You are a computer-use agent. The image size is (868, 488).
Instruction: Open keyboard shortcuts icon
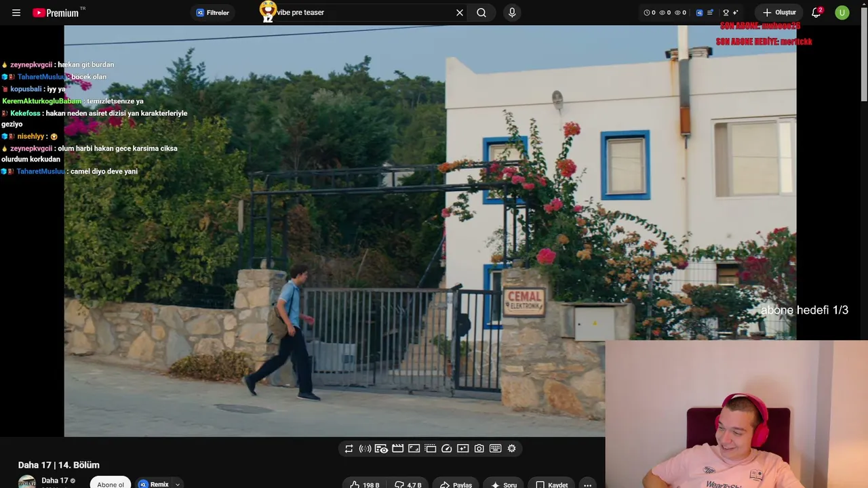[x=495, y=449]
